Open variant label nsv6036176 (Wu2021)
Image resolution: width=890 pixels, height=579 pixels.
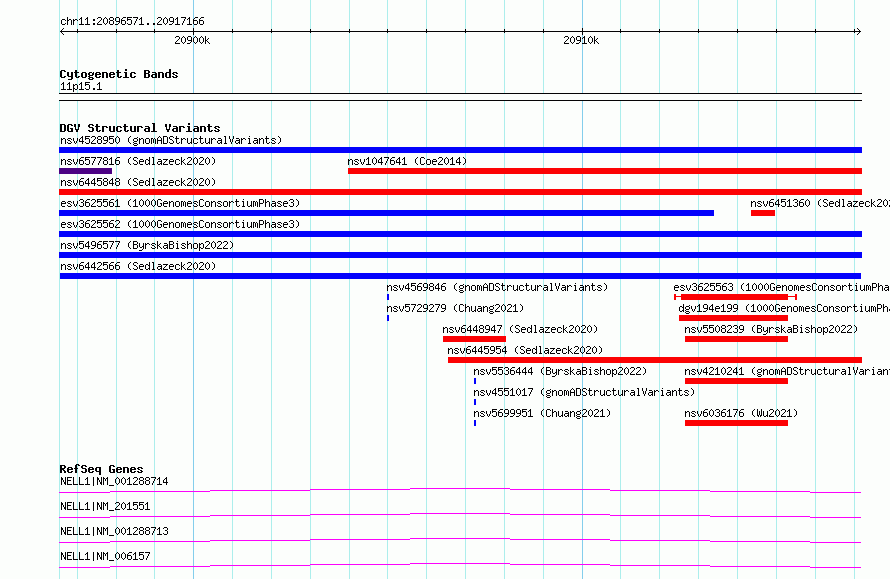(x=741, y=413)
